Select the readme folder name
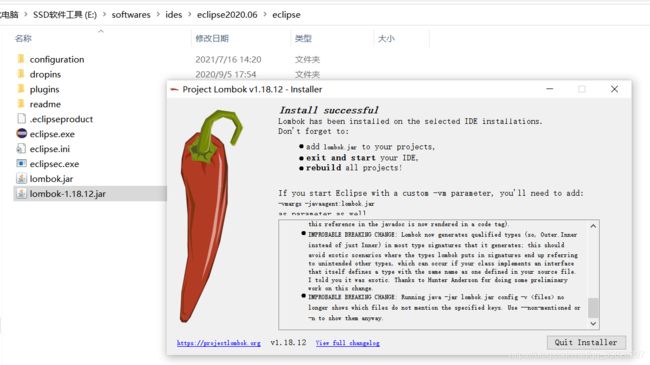The height and width of the screenshot is (365, 650). click(45, 104)
